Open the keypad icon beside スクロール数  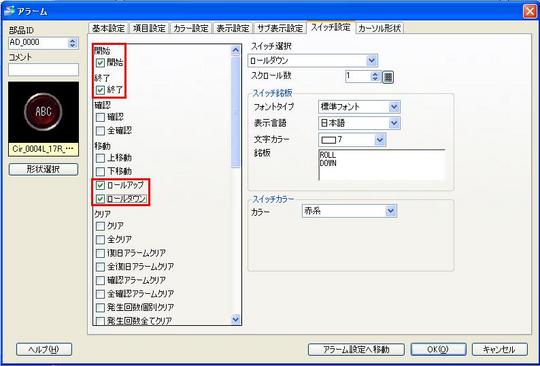pyautogui.click(x=388, y=77)
